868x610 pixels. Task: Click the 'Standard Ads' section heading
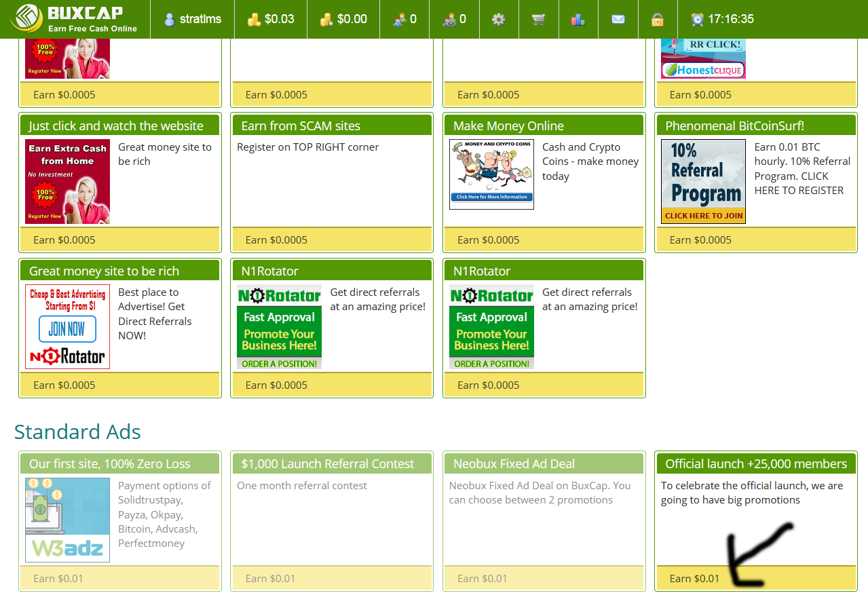tap(77, 432)
